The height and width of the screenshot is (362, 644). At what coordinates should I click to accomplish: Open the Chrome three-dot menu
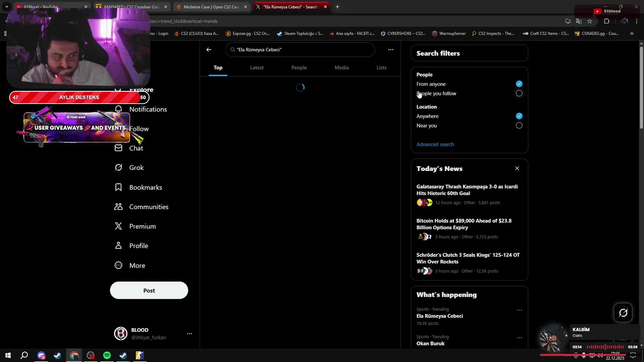(637, 21)
